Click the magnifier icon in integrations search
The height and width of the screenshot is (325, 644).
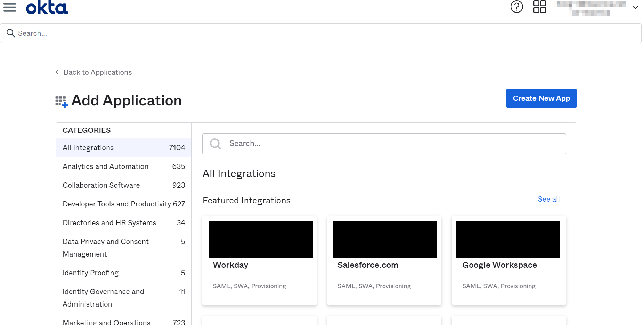point(215,144)
